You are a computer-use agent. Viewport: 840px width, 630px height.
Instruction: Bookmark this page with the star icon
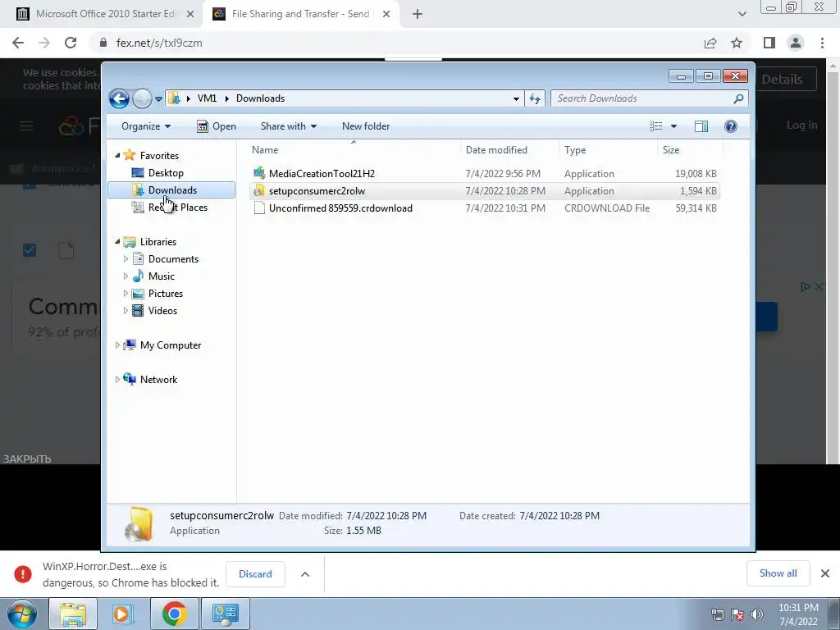[x=737, y=43]
